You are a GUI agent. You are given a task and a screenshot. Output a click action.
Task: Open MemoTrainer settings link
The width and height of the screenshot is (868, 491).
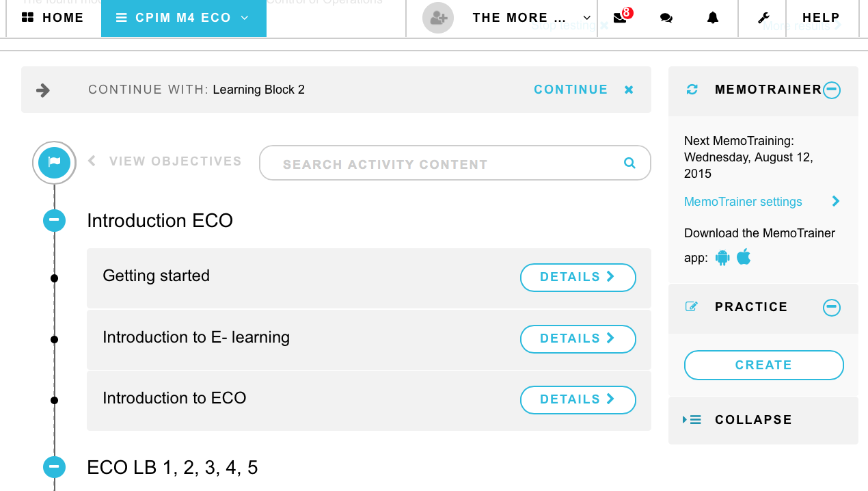click(743, 202)
